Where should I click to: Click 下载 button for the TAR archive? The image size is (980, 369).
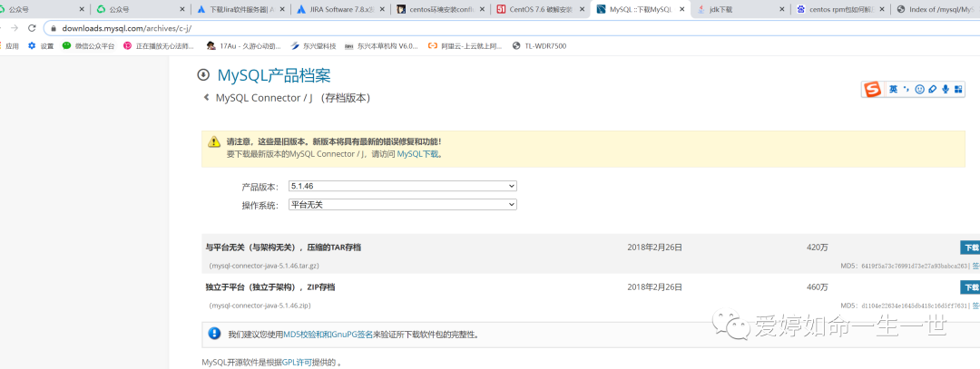970,248
